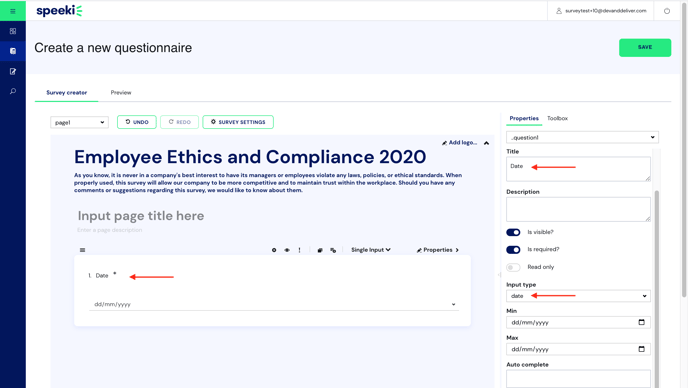Viewport: 688px width, 388px height.
Task: Click the properties panel scrollbar
Action: (x=657, y=289)
